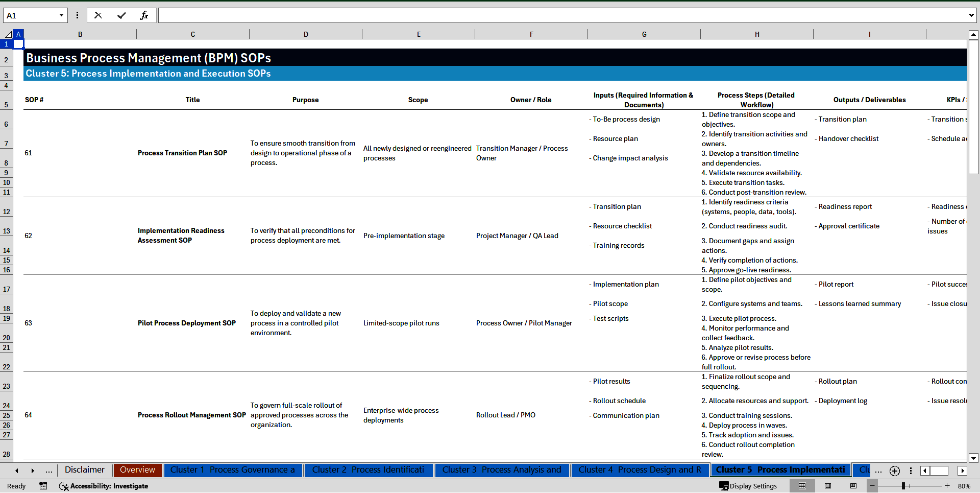
Task: Click Accessibility: Investigate in status bar
Action: [104, 486]
